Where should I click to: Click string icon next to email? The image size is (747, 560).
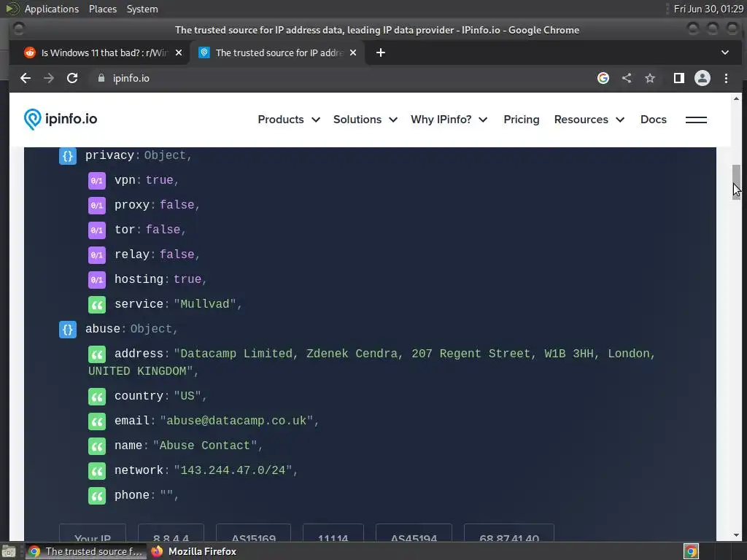(97, 421)
